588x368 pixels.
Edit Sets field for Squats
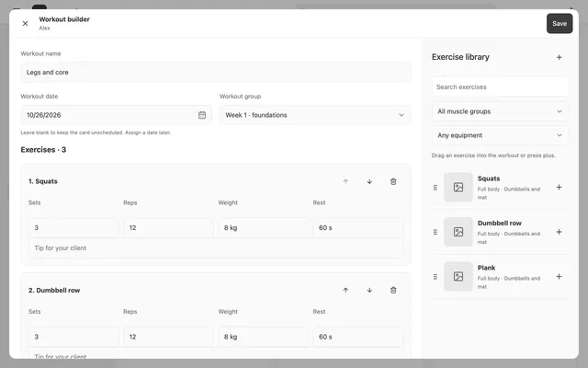[73, 227]
